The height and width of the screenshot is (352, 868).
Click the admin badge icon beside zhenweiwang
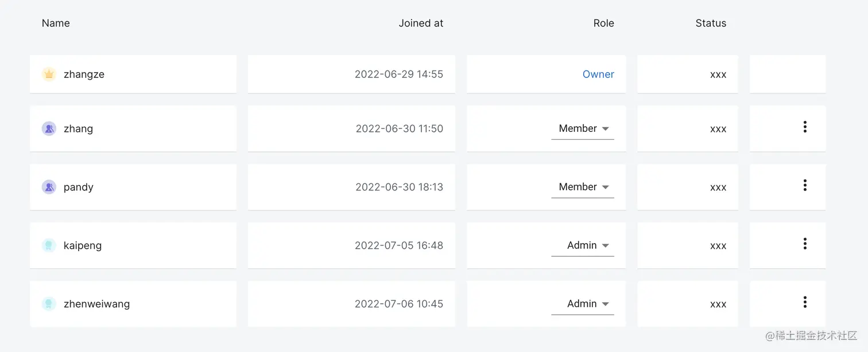click(49, 304)
